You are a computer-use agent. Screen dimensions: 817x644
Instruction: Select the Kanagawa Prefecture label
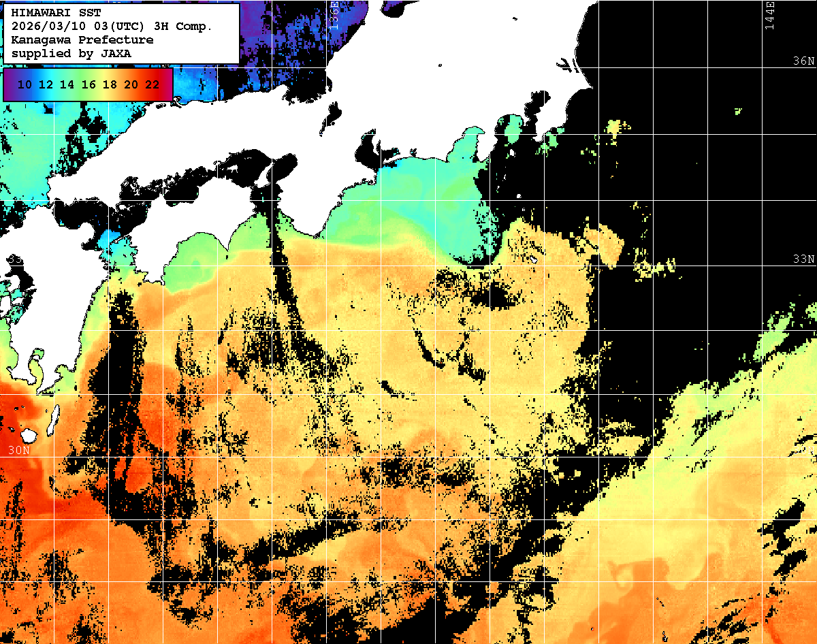click(82, 39)
